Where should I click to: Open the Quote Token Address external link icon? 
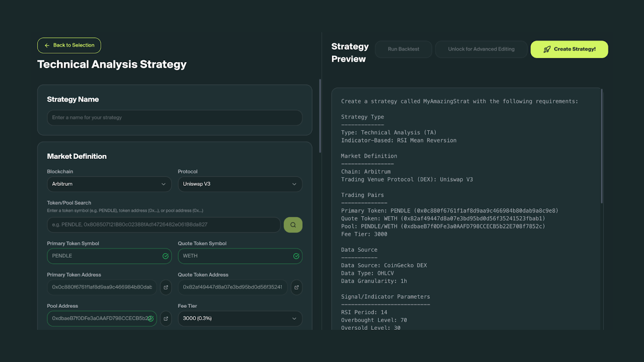click(297, 287)
